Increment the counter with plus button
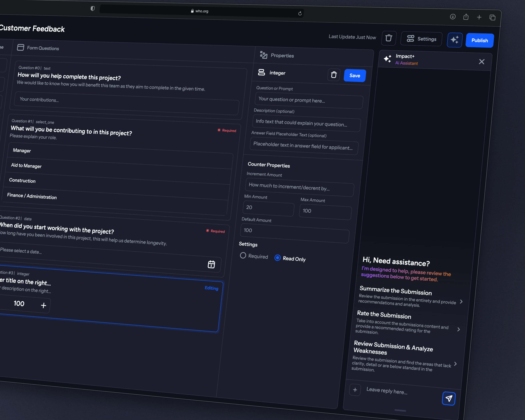Screen dimensions: 525x420 tap(44, 305)
